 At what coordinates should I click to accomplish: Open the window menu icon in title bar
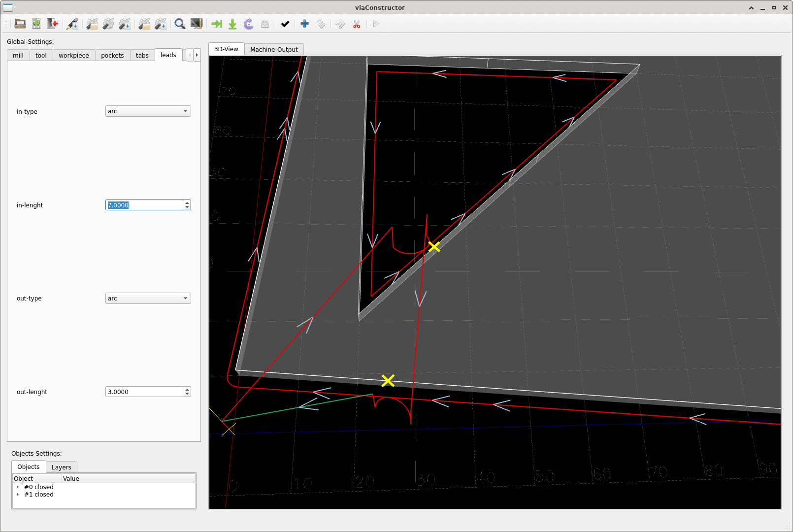8,7
